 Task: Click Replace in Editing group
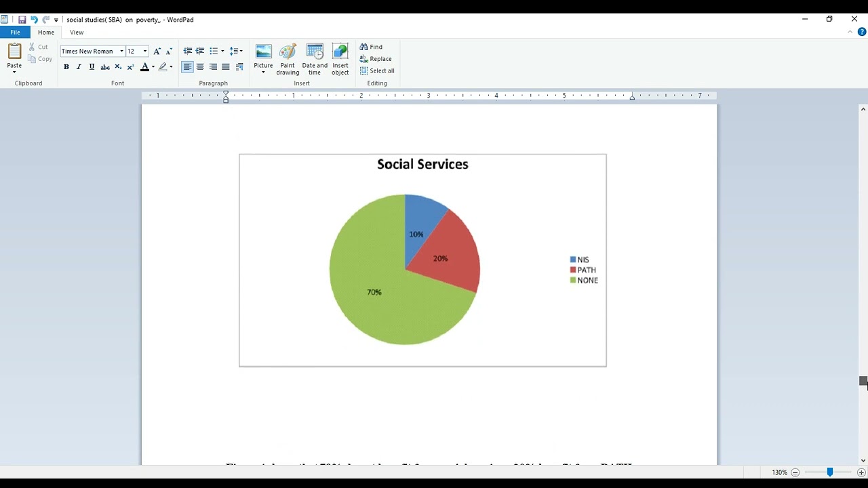(376, 59)
